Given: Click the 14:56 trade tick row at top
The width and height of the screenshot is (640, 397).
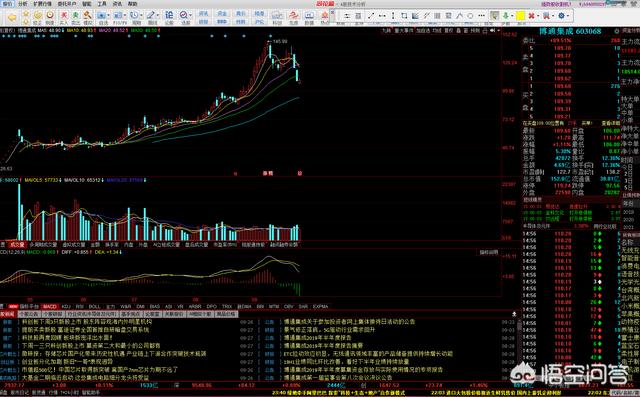Looking at the screenshot, I should pyautogui.click(x=571, y=234).
